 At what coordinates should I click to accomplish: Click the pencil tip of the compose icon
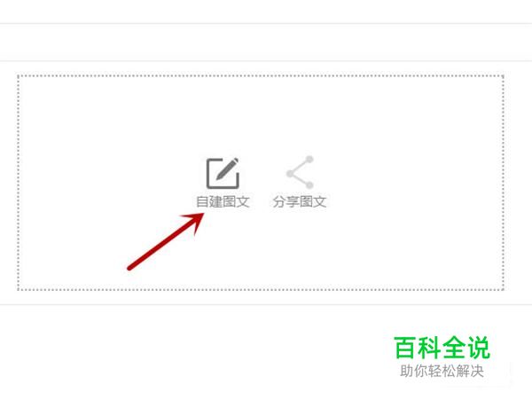[x=218, y=177]
